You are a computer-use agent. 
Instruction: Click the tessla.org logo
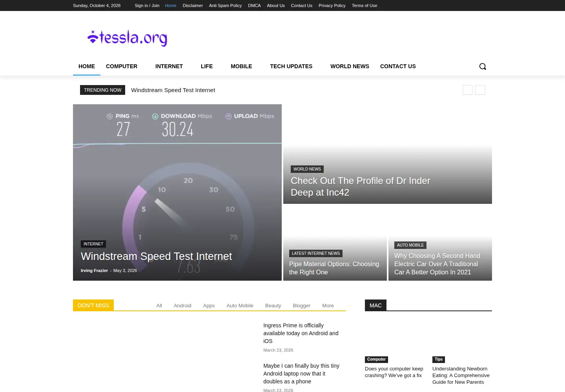click(127, 38)
